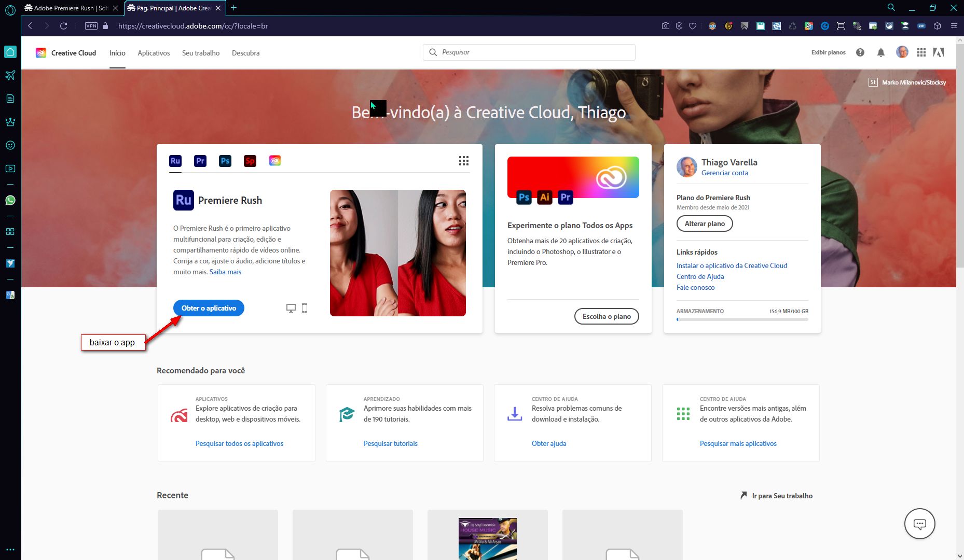Image resolution: width=964 pixels, height=560 pixels.
Task: Open the Descubra navigation tab
Action: (245, 53)
